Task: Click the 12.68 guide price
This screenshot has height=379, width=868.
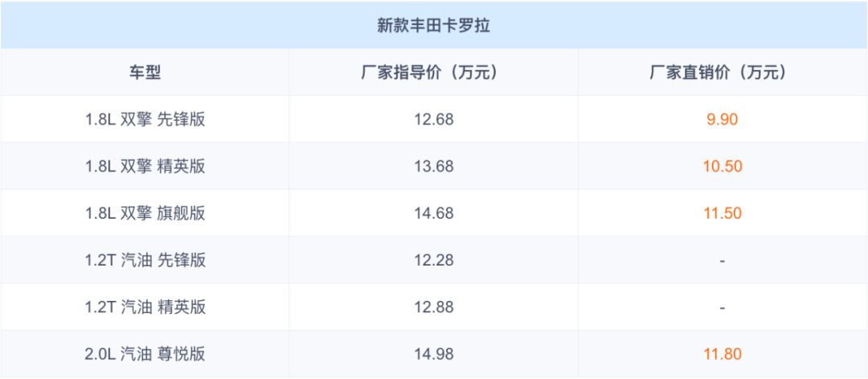Action: 434,120
